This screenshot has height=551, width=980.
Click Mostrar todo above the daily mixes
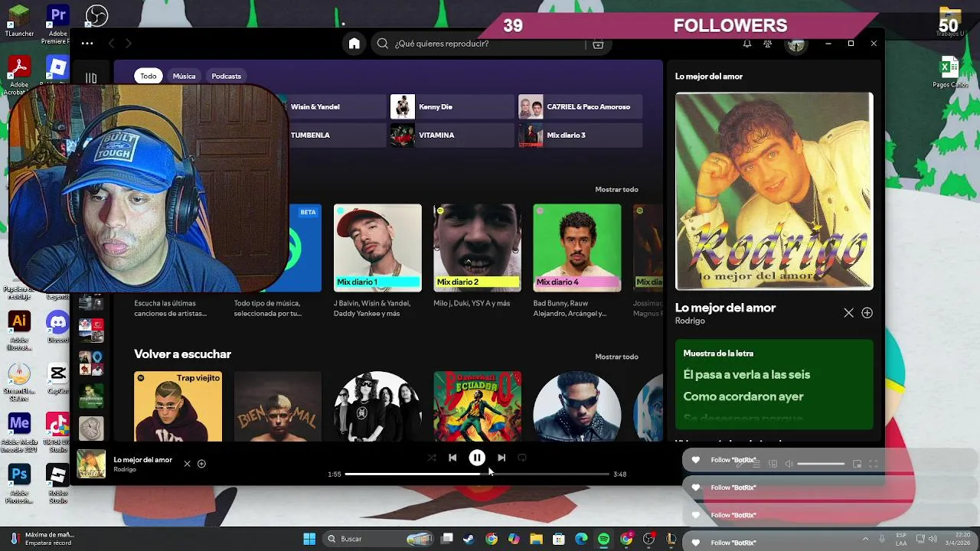coord(616,189)
